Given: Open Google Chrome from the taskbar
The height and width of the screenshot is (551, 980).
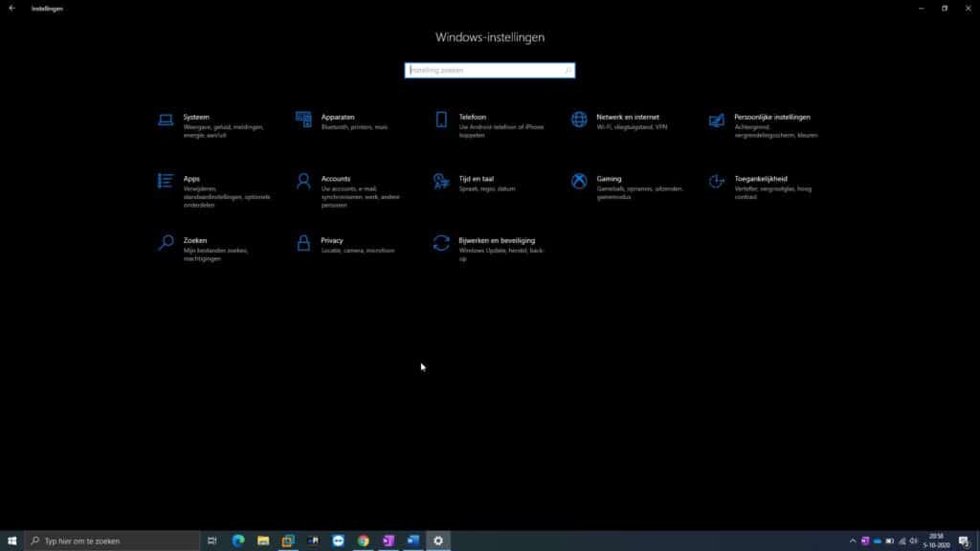Looking at the screenshot, I should [x=363, y=541].
